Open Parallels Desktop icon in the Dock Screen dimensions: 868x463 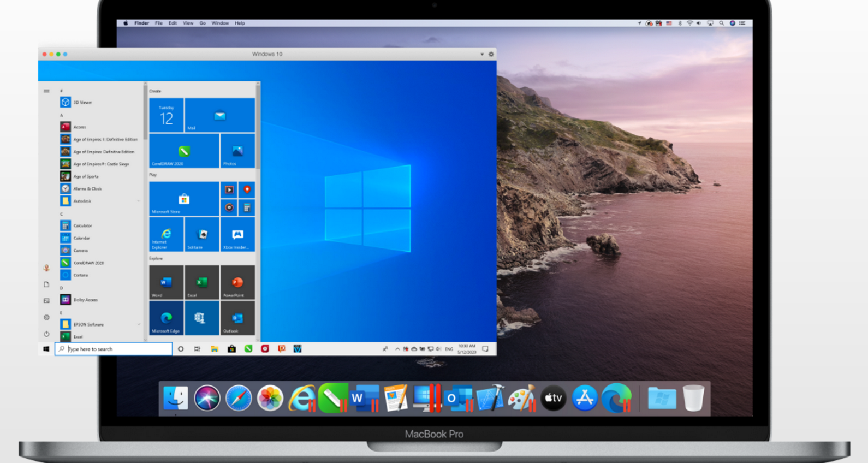click(427, 398)
